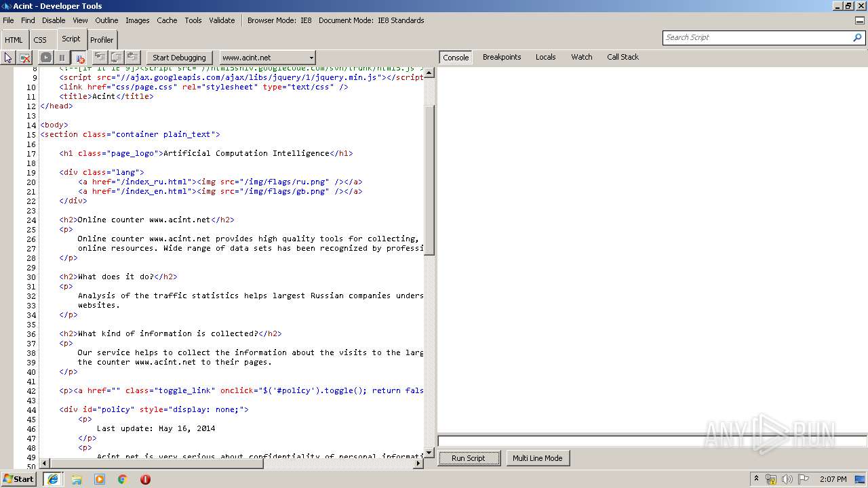
Task: Open the Images menu
Action: pyautogui.click(x=137, y=20)
